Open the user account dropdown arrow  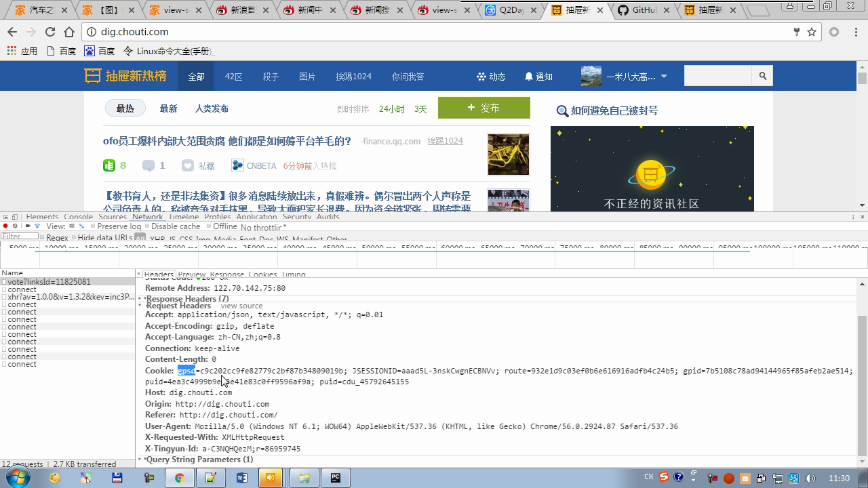click(663, 76)
